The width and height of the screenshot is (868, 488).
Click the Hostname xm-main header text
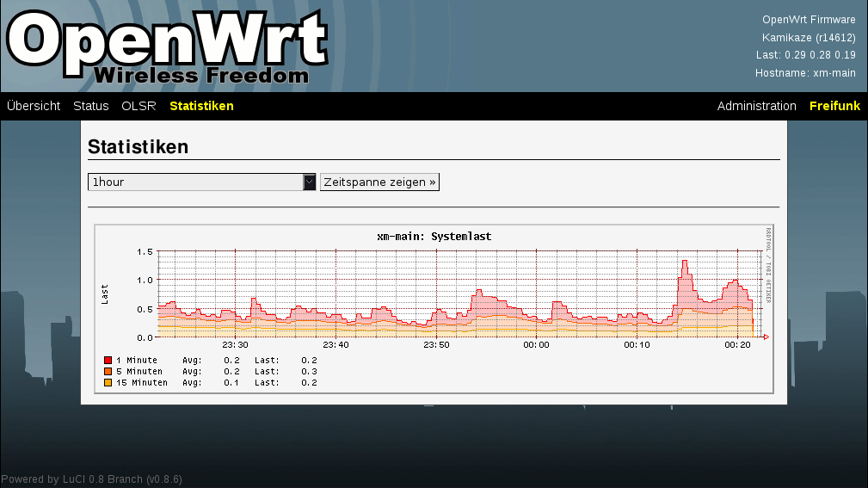(805, 73)
